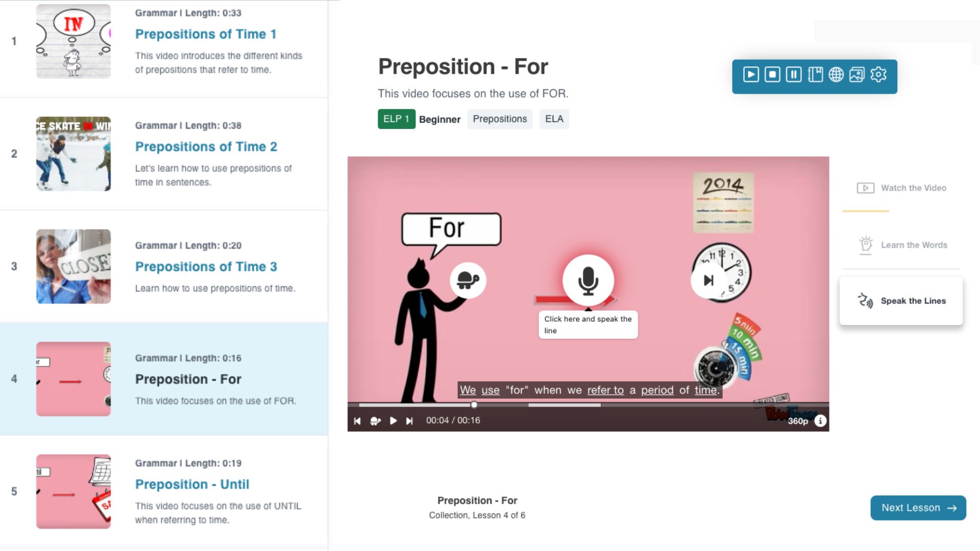Image resolution: width=980 pixels, height=551 pixels.
Task: Expand the Watch the Video section
Action: point(902,188)
